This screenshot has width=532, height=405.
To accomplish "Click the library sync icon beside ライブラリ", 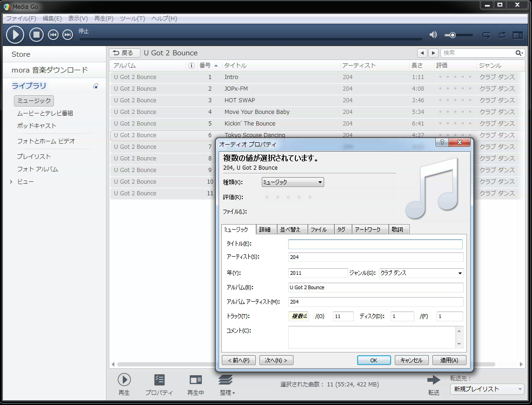I will coord(96,86).
